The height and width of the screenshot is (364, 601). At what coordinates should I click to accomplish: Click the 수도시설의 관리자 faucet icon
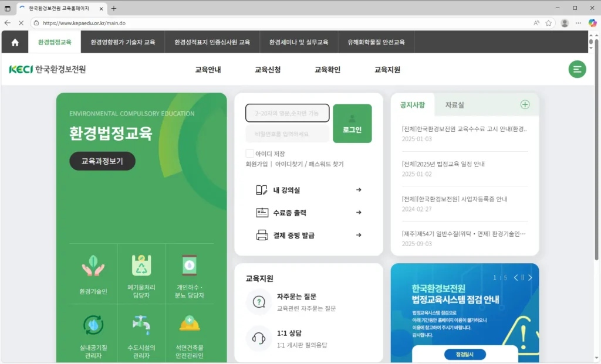[x=141, y=325]
